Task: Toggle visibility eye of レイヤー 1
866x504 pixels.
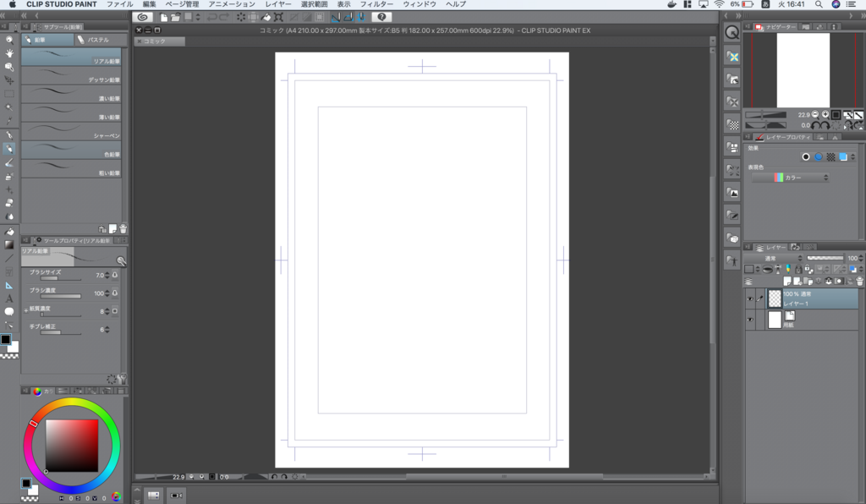Action: 750,299
